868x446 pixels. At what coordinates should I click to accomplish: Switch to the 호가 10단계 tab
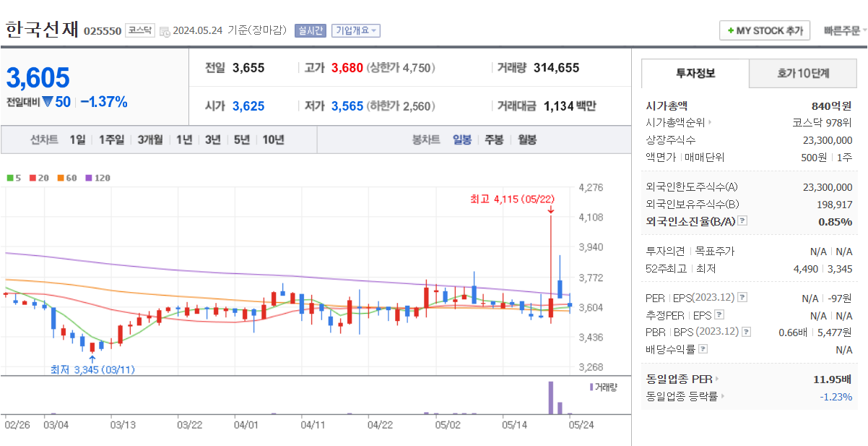point(802,73)
